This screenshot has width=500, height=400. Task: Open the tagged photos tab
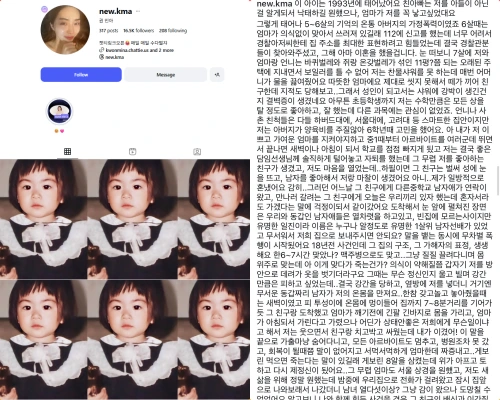click(197, 152)
